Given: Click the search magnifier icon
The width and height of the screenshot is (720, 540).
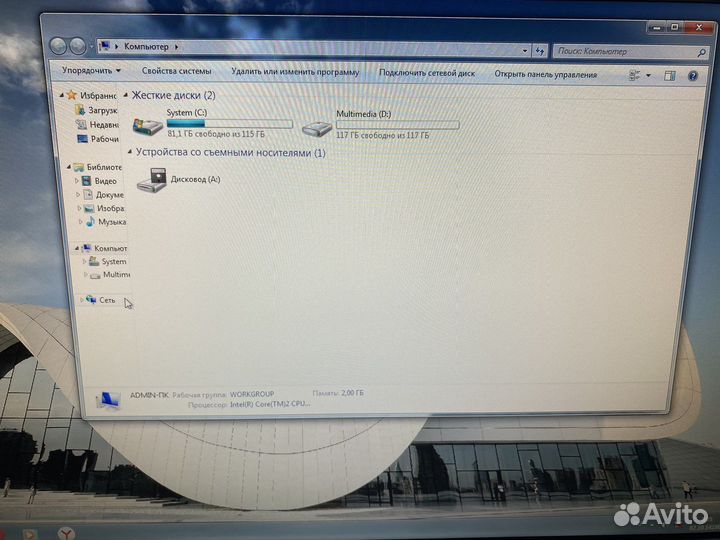Looking at the screenshot, I should tap(701, 53).
